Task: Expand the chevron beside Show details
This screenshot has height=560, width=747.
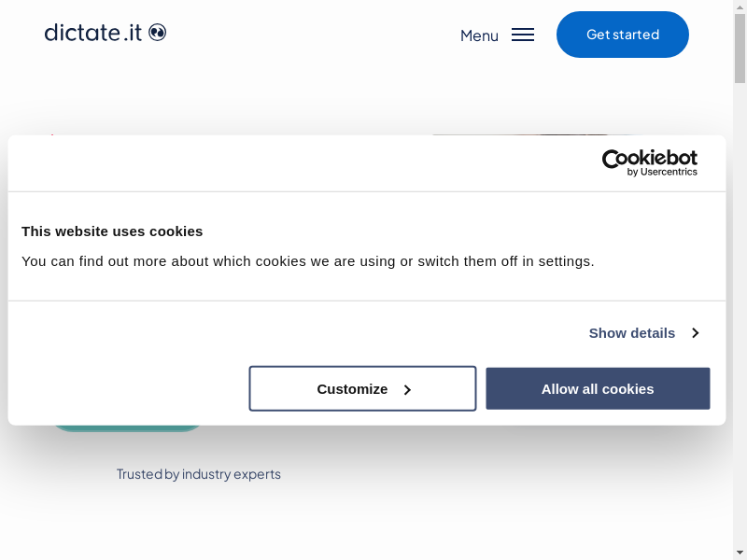Action: [x=695, y=333]
